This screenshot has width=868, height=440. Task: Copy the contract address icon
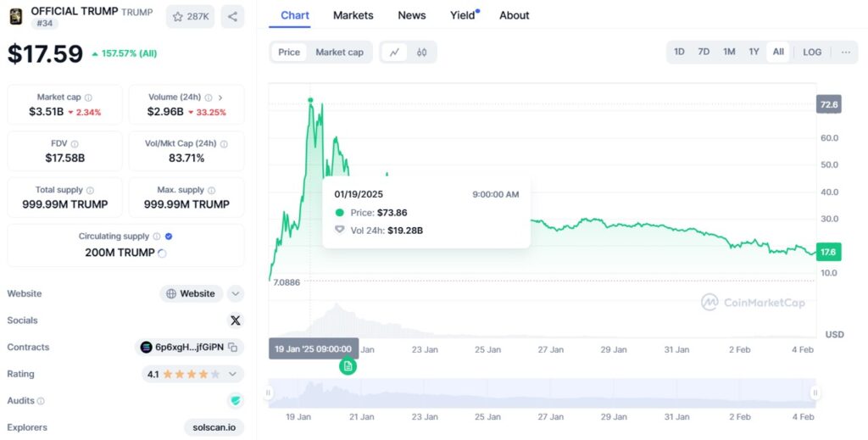point(233,348)
